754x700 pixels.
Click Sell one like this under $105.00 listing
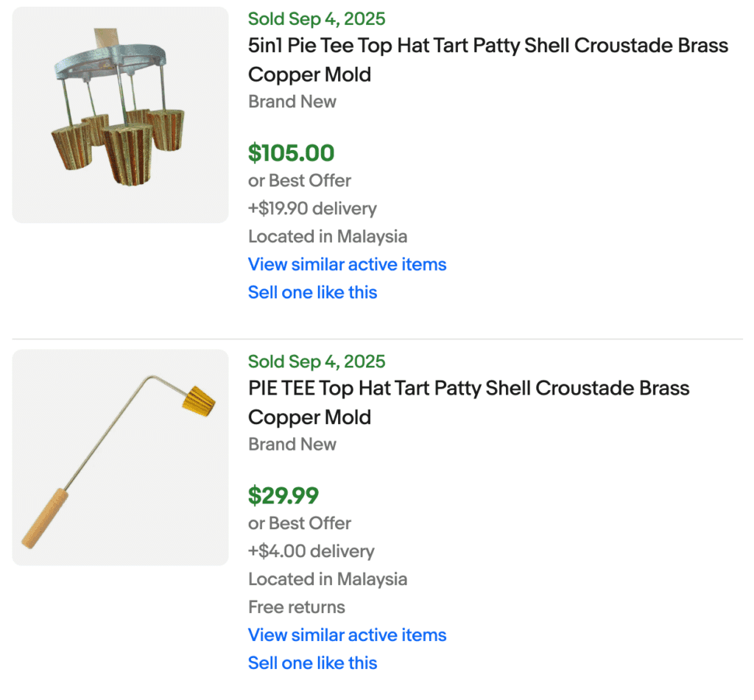pos(312,292)
